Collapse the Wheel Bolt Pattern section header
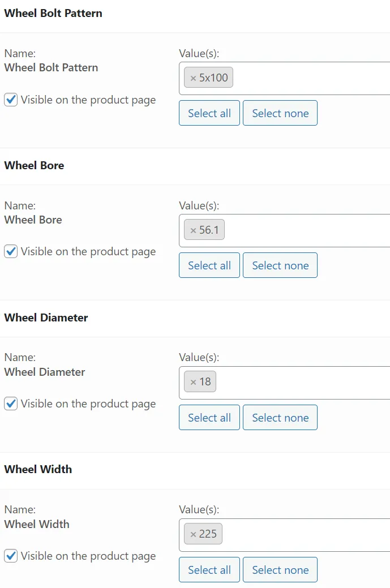 53,13
